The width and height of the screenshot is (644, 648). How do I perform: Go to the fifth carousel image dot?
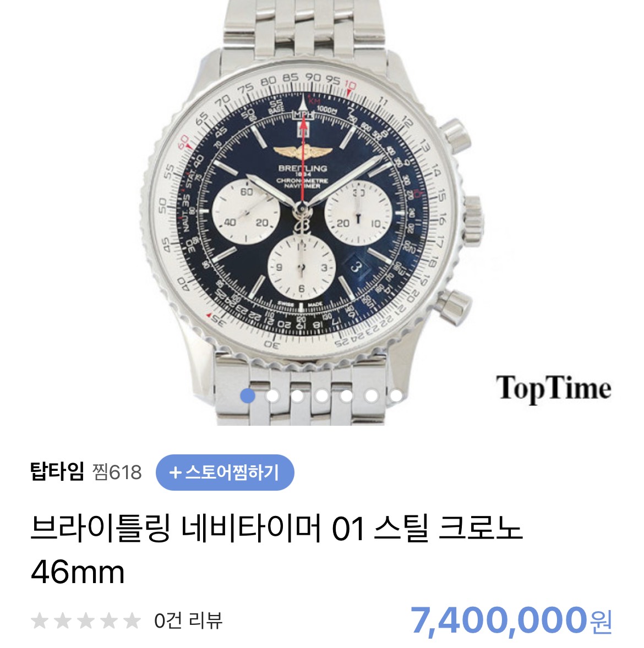[x=347, y=396]
